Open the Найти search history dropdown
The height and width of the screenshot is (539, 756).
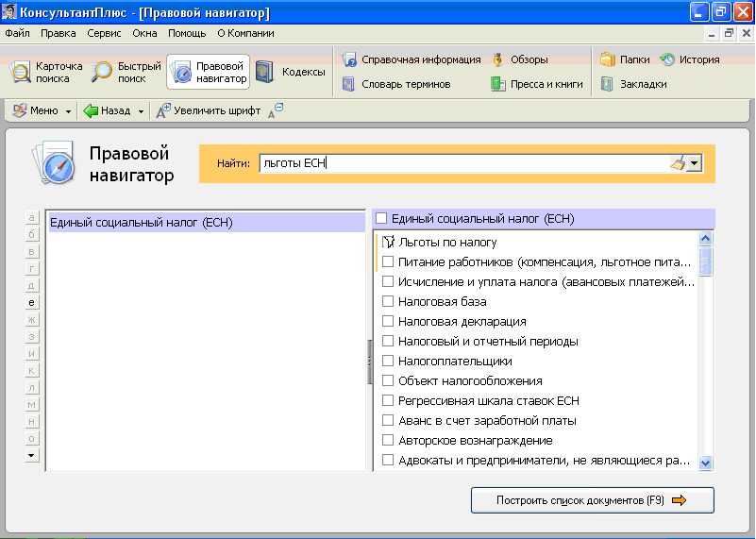694,163
